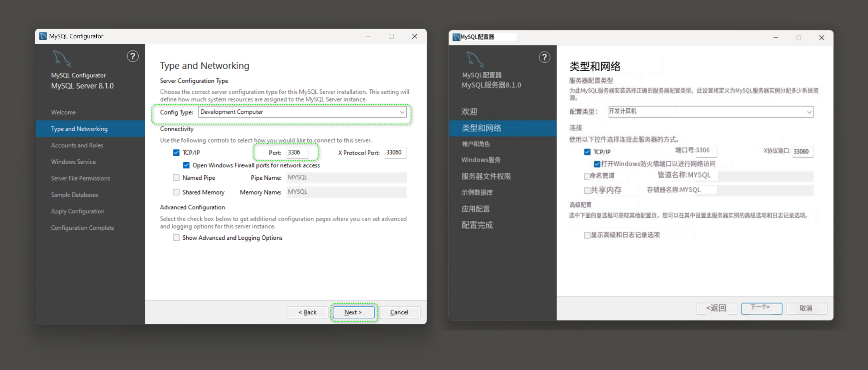Click the Next > button
This screenshot has height=370, width=868.
354,312
